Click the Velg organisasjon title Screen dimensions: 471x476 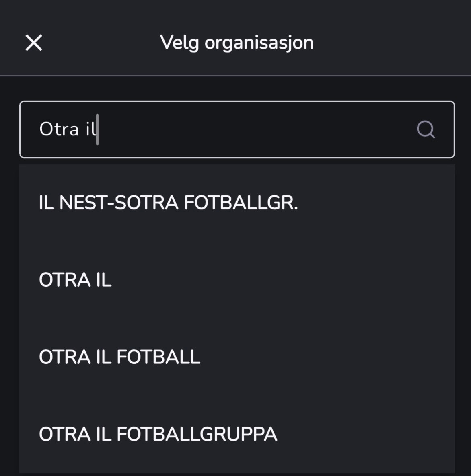[x=237, y=43]
